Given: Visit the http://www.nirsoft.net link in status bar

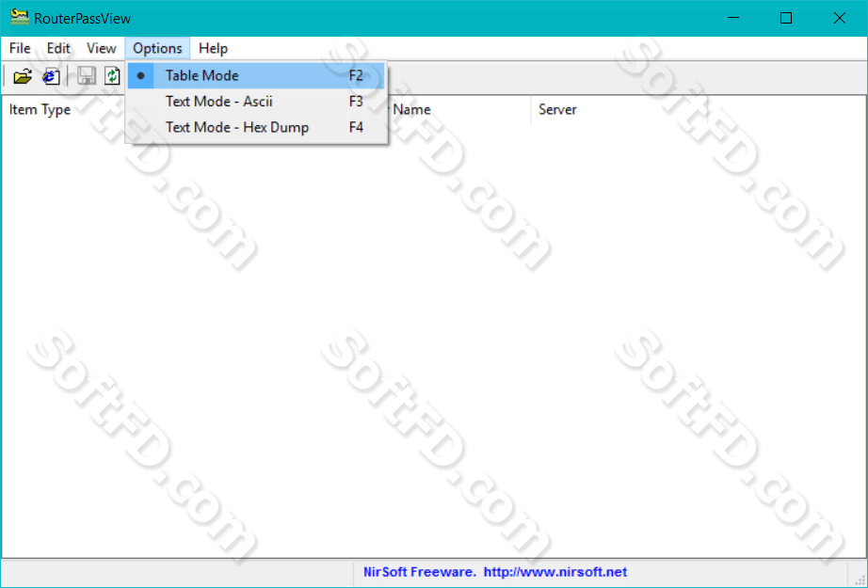Looking at the screenshot, I should (555, 572).
